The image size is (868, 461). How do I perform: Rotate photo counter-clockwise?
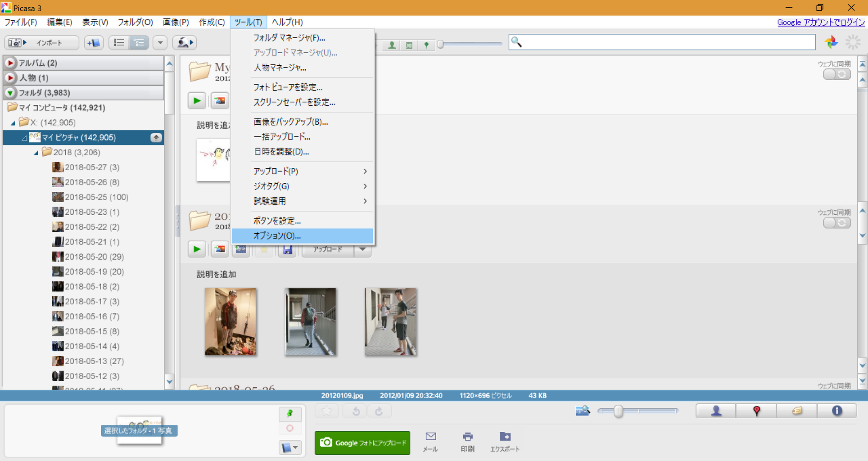click(x=356, y=411)
